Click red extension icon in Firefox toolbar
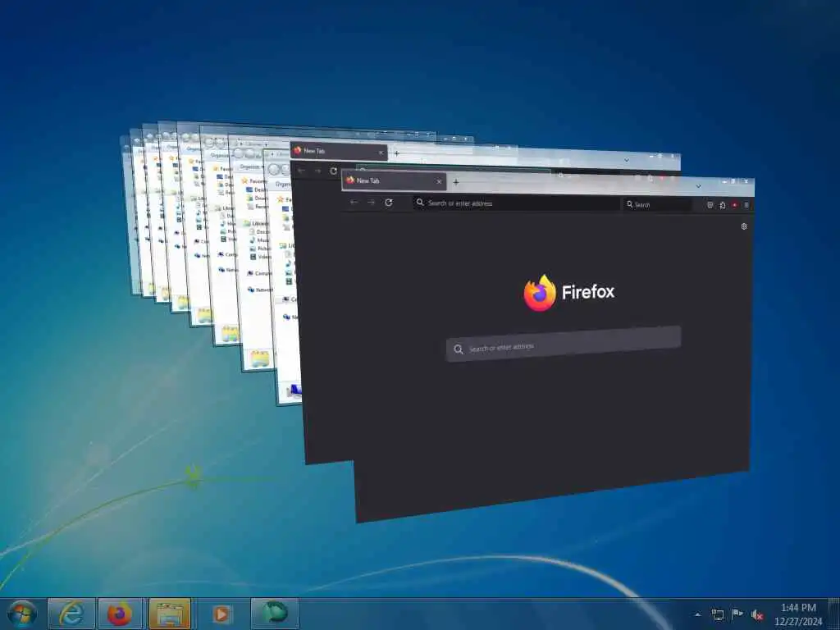The width and height of the screenshot is (840, 630). coord(734,205)
